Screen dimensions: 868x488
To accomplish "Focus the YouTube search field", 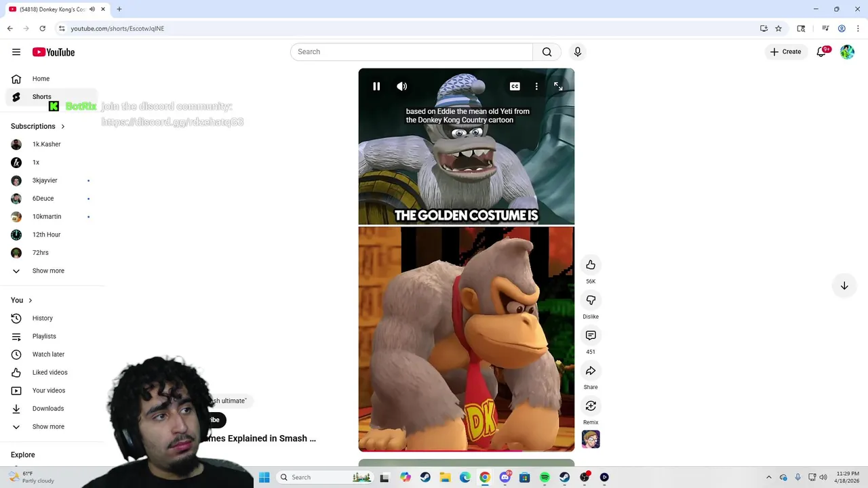I will pyautogui.click(x=412, y=52).
